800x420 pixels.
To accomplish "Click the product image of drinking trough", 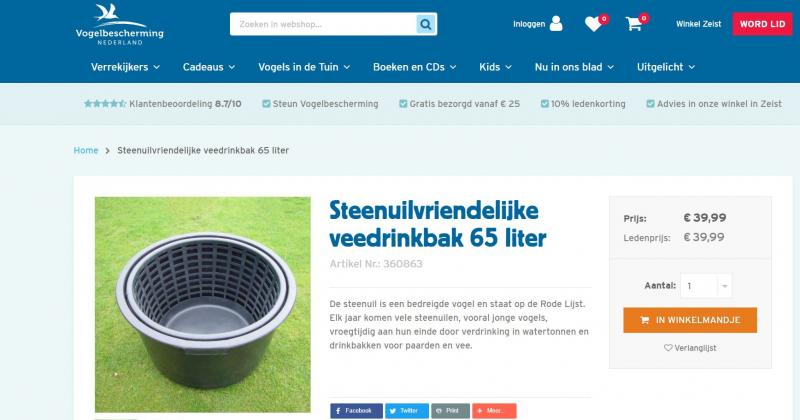I will (x=203, y=305).
